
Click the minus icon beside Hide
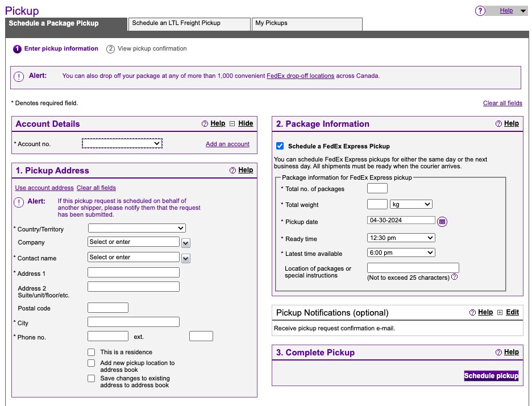[232, 123]
